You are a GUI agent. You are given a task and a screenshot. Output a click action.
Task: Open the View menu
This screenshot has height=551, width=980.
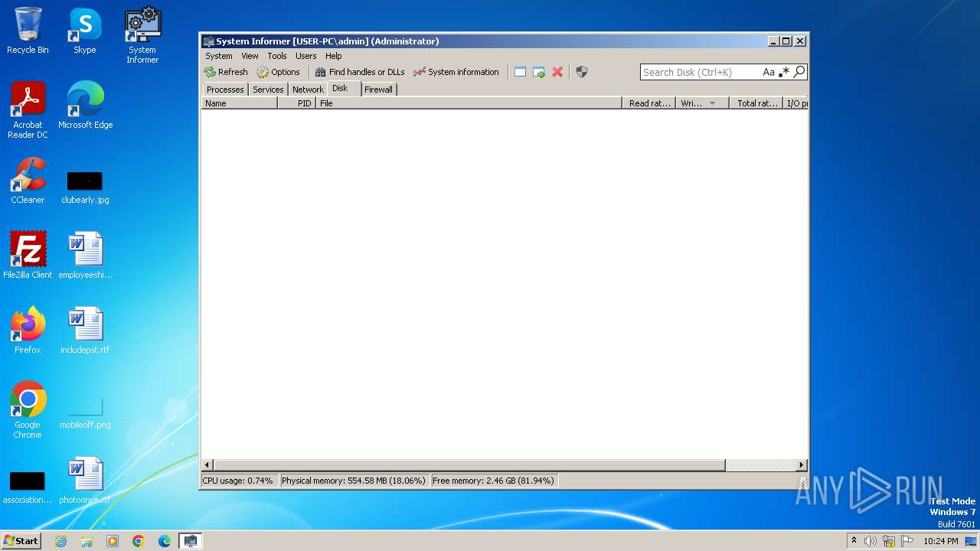point(250,56)
